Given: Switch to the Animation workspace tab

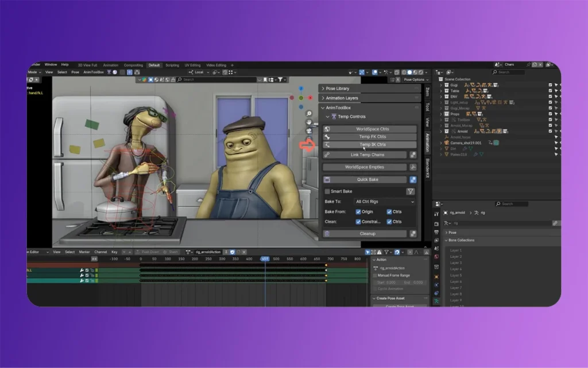Looking at the screenshot, I should click(x=111, y=66).
